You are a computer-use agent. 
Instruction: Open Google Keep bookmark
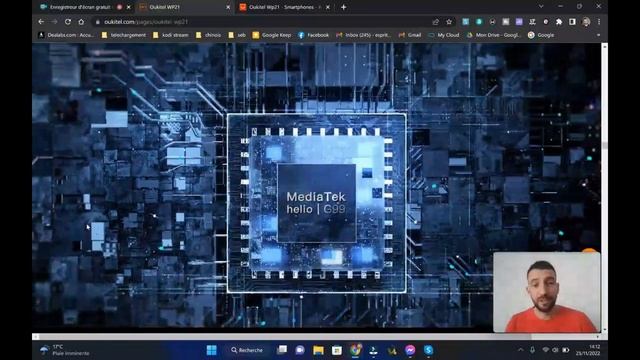point(272,35)
